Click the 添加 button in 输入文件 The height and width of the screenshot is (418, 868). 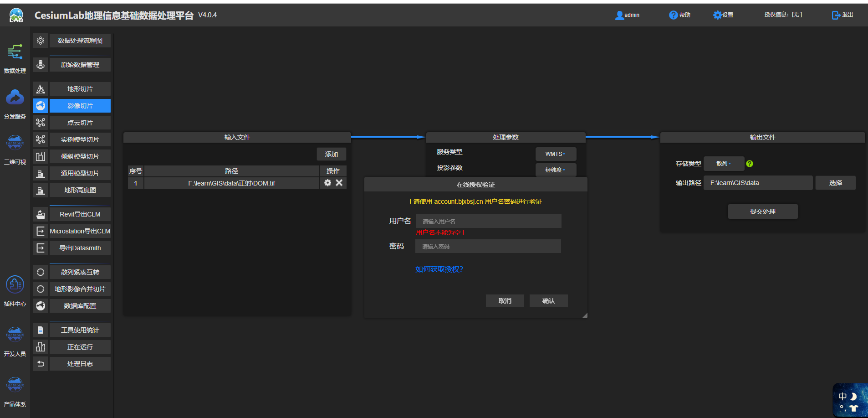coord(332,154)
